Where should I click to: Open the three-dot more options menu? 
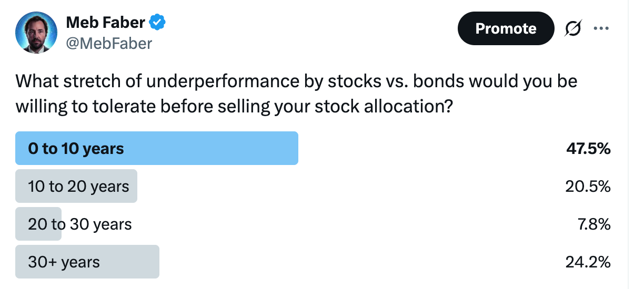tap(601, 28)
